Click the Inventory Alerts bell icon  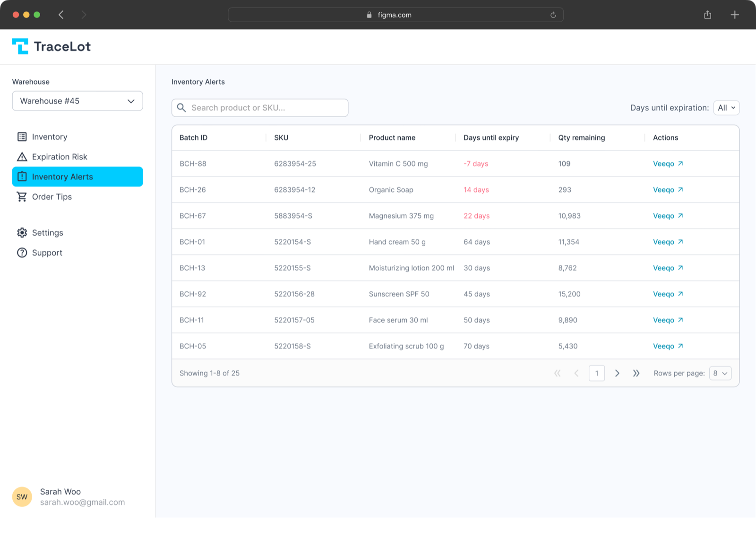click(22, 176)
